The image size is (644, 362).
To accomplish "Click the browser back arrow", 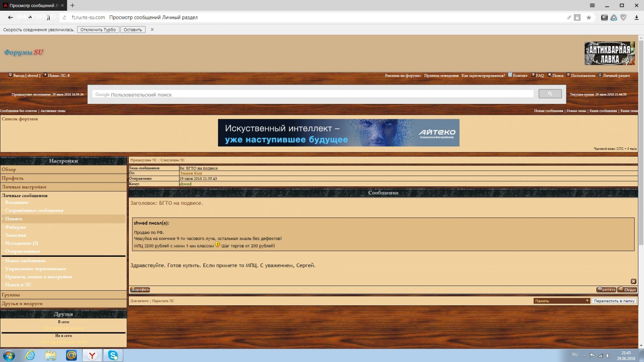I will pos(10,18).
